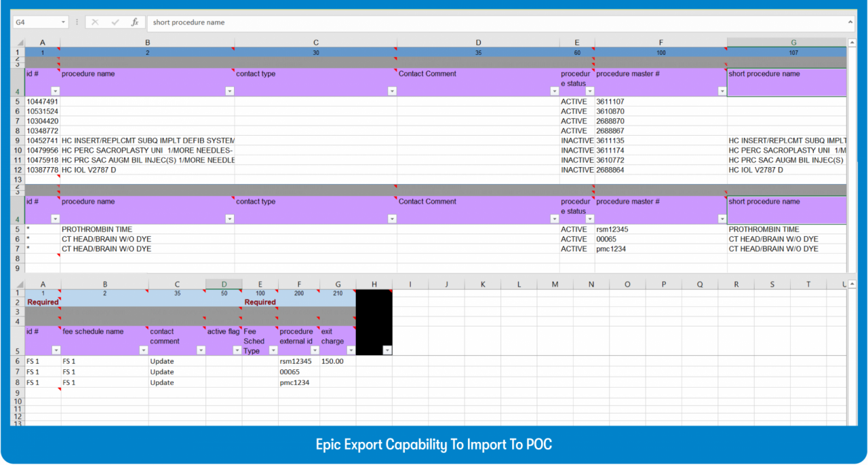
Task: Select the cell containing 150.00
Action: point(337,362)
